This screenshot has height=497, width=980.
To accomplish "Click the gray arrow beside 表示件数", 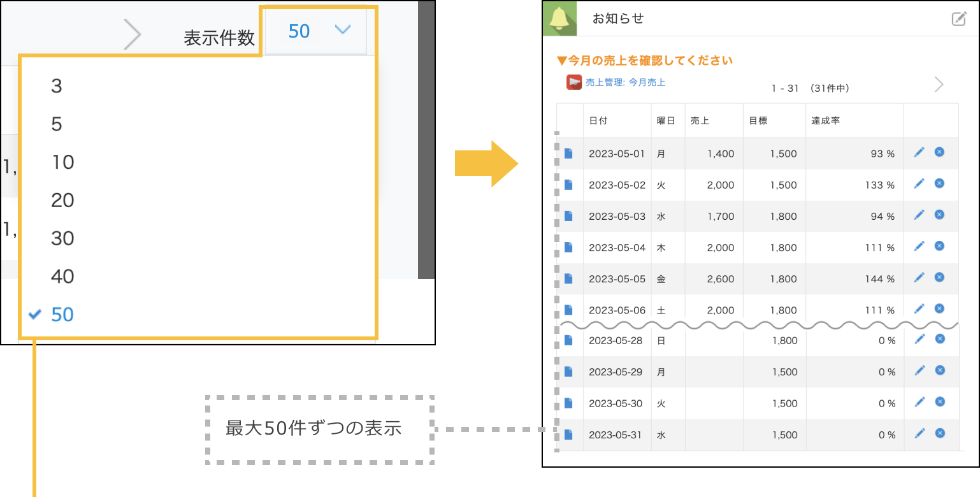I will pos(133,34).
